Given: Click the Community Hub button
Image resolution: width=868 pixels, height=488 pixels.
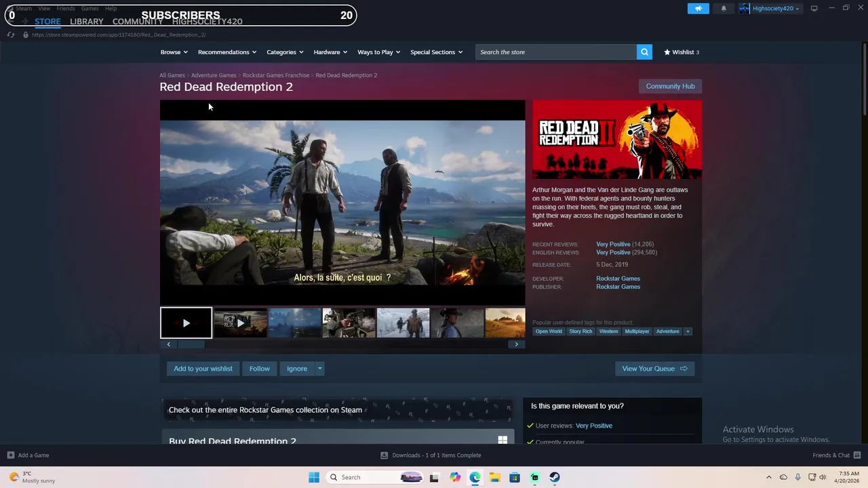Looking at the screenshot, I should tap(670, 86).
